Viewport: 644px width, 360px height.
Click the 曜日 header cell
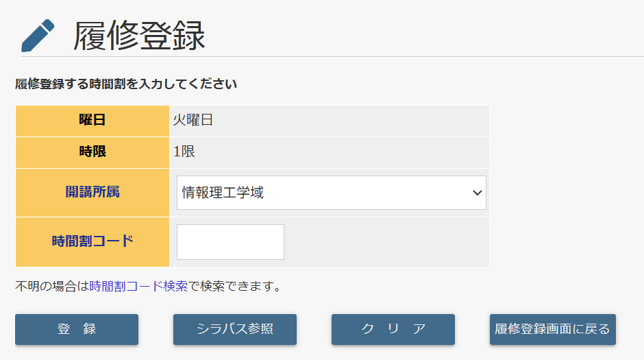(92, 121)
